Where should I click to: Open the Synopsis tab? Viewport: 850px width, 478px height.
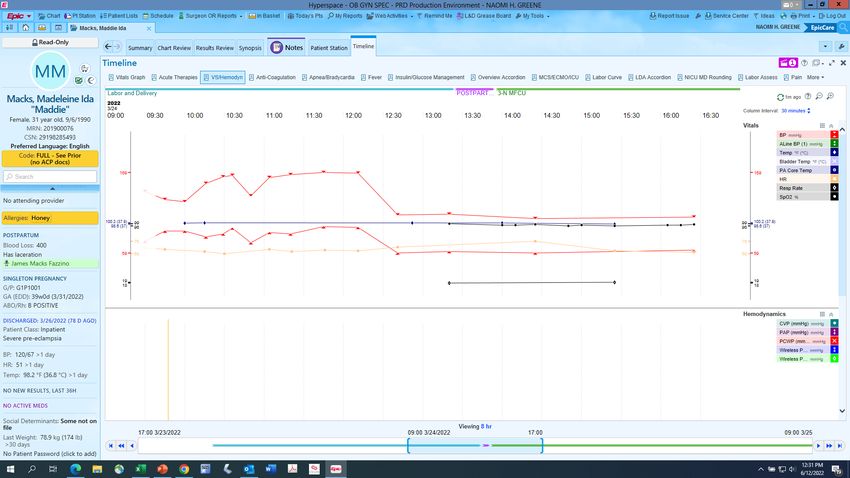tap(250, 48)
